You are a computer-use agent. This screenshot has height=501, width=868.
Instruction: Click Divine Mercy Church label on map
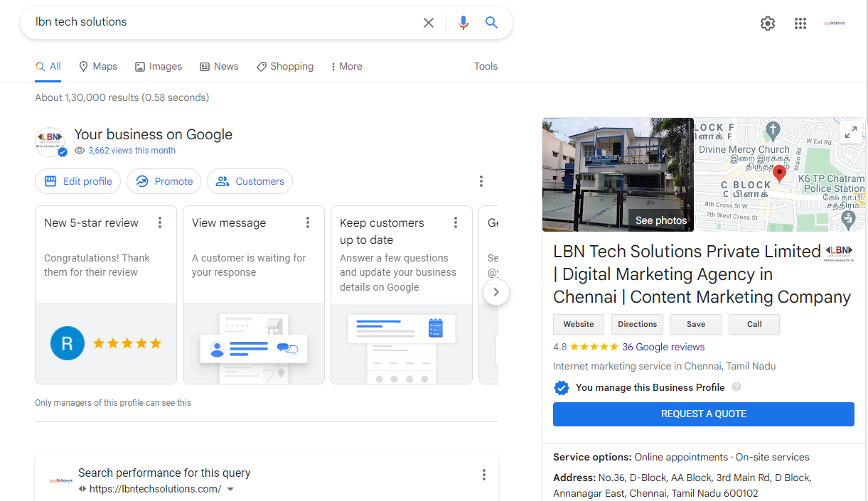tap(744, 150)
